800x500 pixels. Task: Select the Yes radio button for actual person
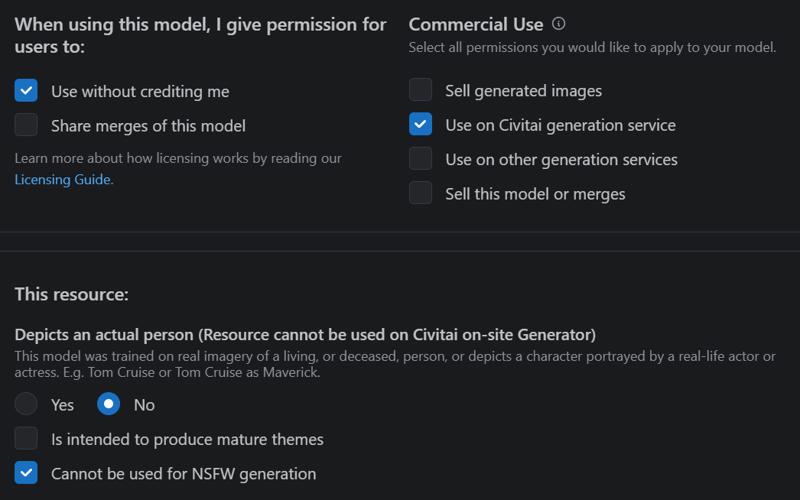(x=26, y=404)
